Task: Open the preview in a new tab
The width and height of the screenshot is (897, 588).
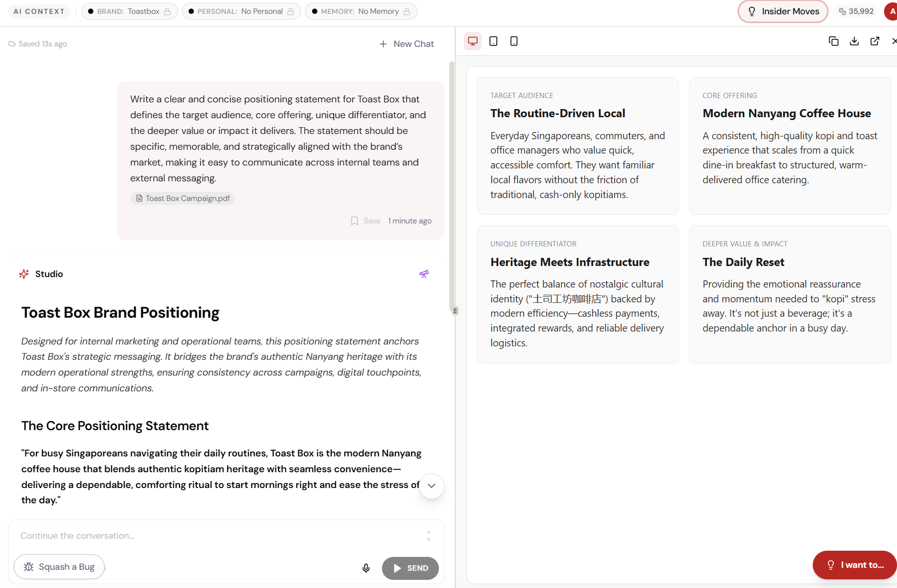Action: (x=875, y=41)
